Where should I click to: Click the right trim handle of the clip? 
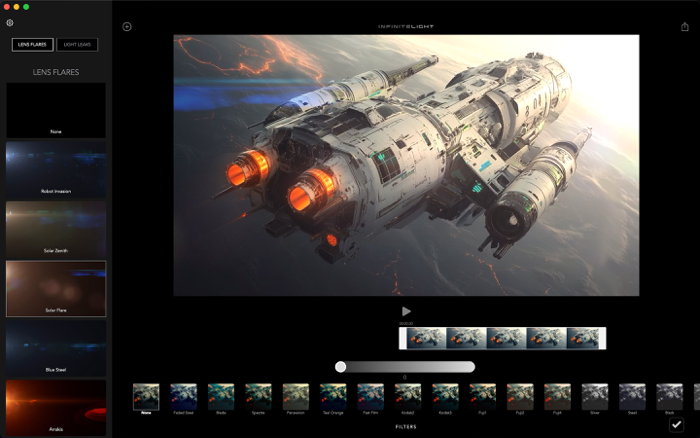pyautogui.click(x=602, y=338)
